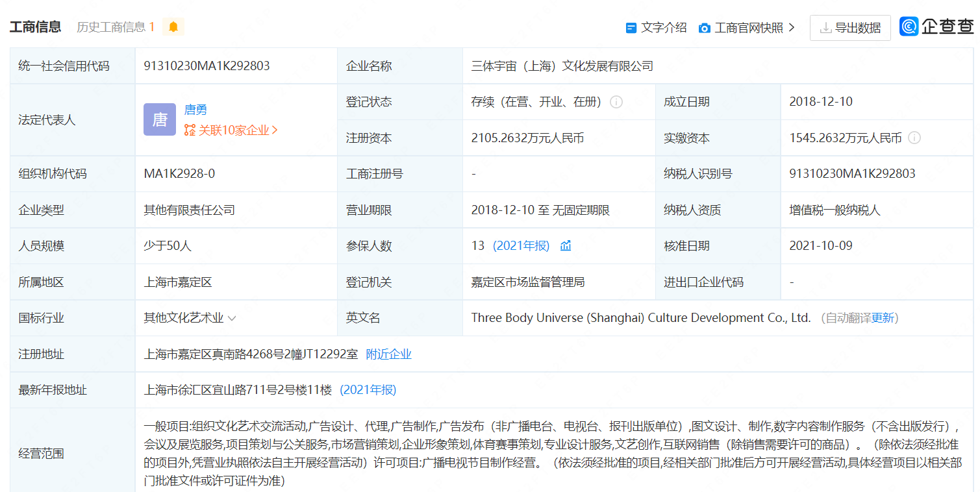Click the 参保人数 value 13
This screenshot has height=492, width=980.
tap(478, 245)
